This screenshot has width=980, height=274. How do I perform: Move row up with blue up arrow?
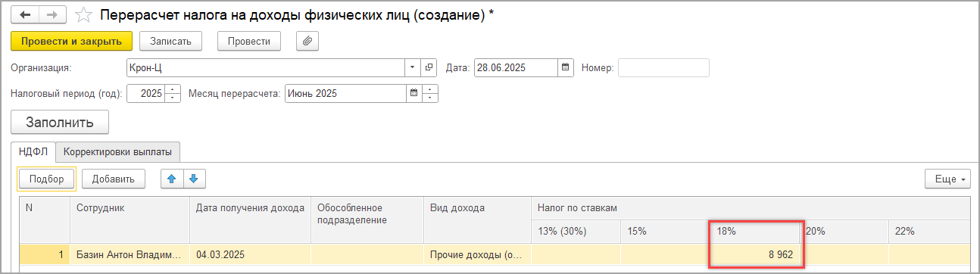coord(172,179)
